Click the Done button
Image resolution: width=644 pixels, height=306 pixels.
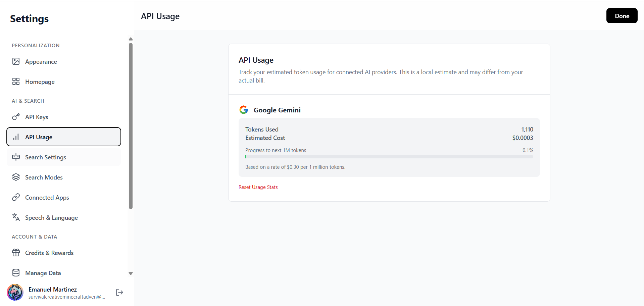tap(622, 15)
